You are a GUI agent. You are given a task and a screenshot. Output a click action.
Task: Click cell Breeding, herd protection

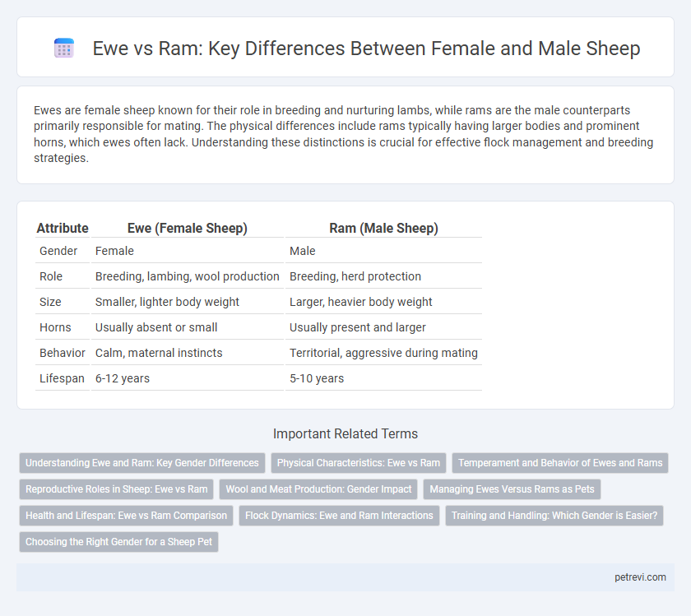tap(383, 276)
